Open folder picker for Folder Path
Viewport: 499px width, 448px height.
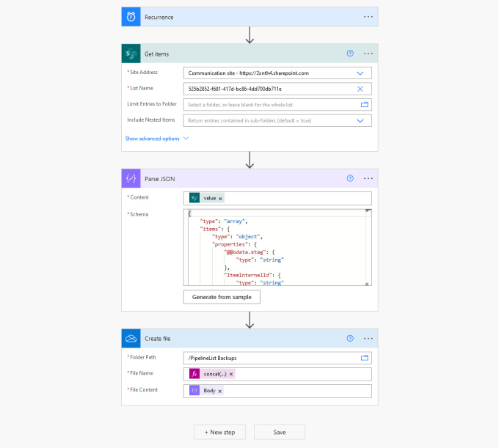[365, 358]
